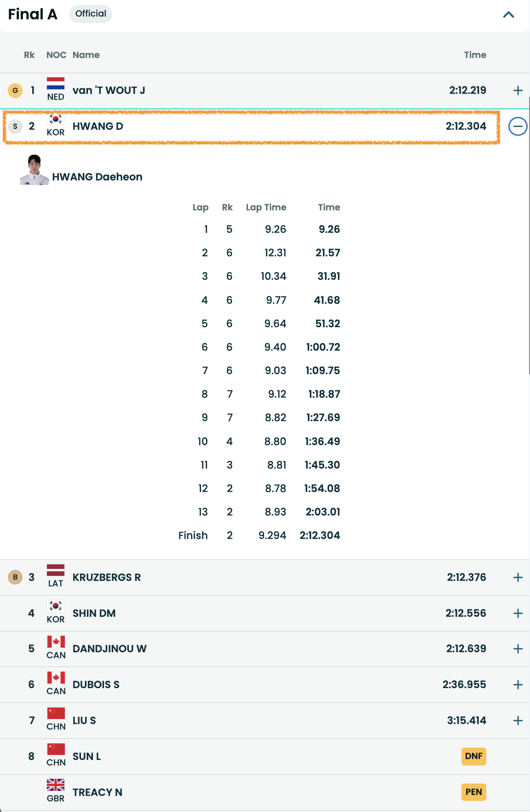The width and height of the screenshot is (530, 812).
Task: Expand KRUZBERGS R lap details
Action: coord(518,578)
